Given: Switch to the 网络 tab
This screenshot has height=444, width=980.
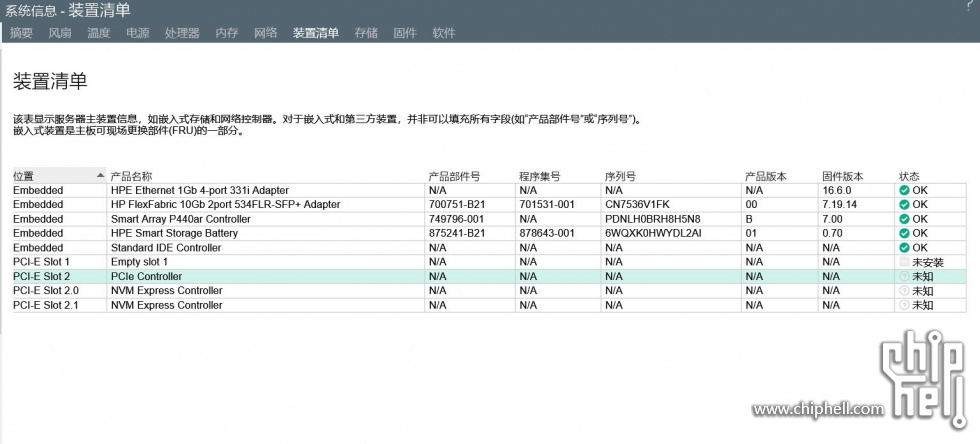Looking at the screenshot, I should click(x=266, y=33).
